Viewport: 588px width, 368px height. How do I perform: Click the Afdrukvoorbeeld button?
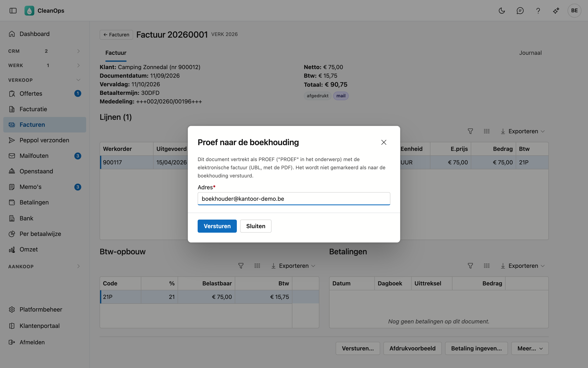click(412, 349)
